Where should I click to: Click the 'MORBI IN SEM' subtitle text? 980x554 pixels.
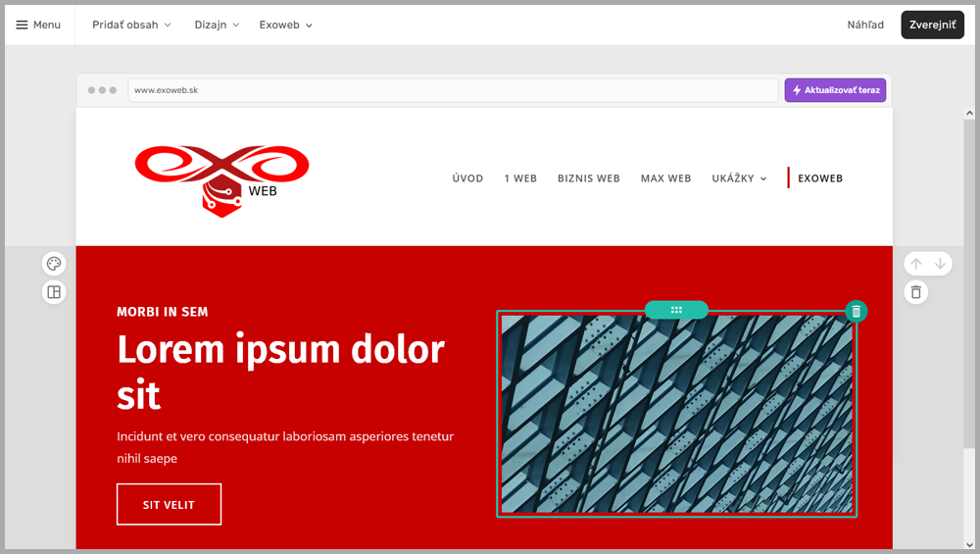coord(163,312)
